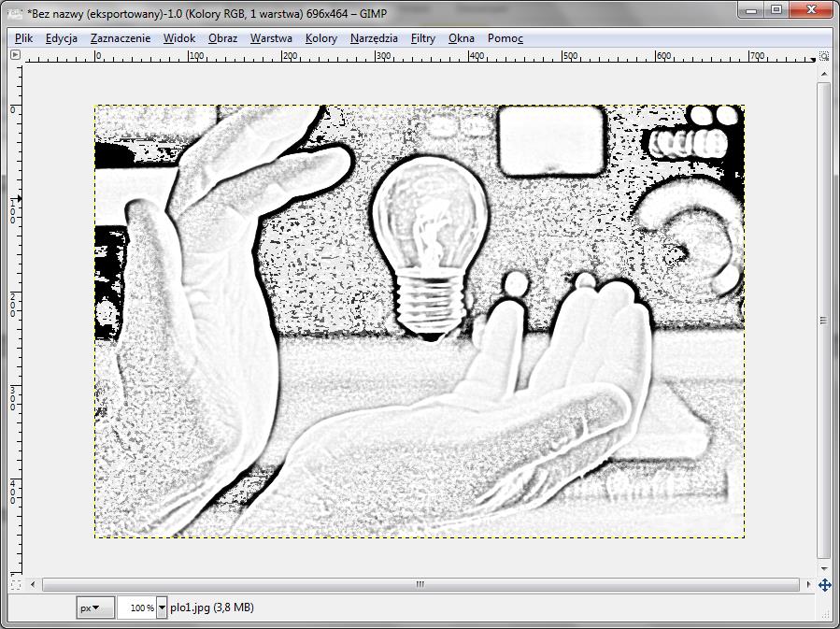Close the GIMP window
Image resolution: width=840 pixels, height=629 pixels.
point(812,9)
